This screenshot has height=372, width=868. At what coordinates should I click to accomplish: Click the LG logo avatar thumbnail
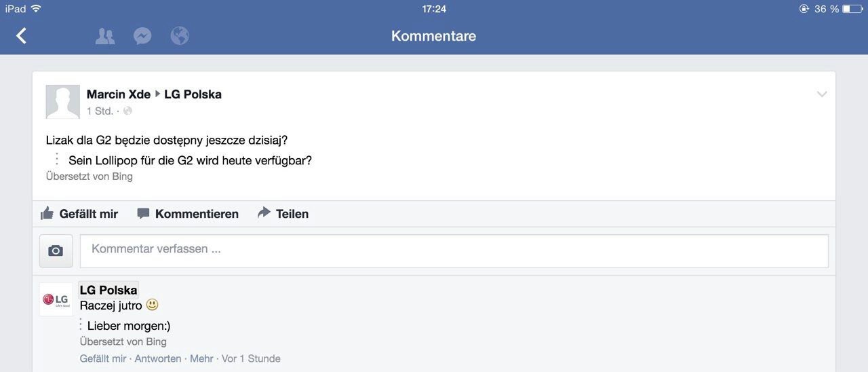click(x=56, y=299)
